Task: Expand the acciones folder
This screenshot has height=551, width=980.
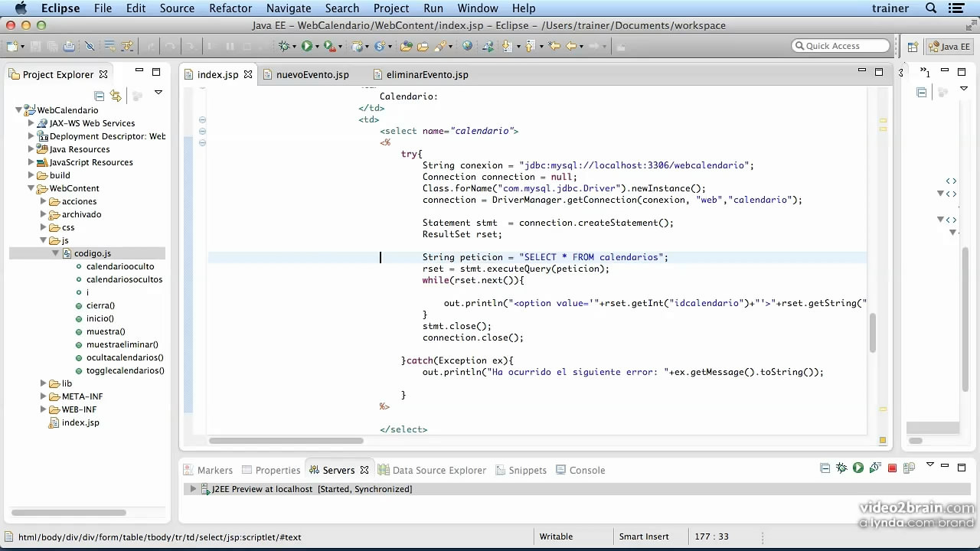Action: tap(44, 201)
